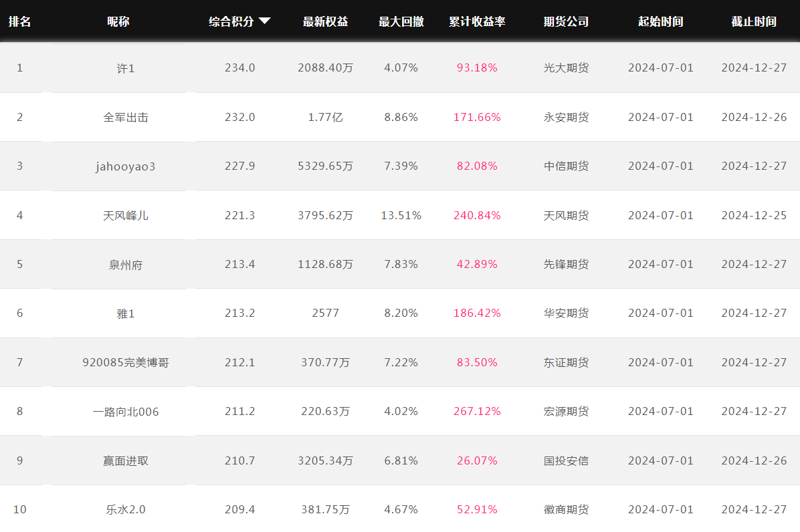Viewport: 800px width, 532px height.
Task: Click return rate 83.50%
Action: click(477, 362)
